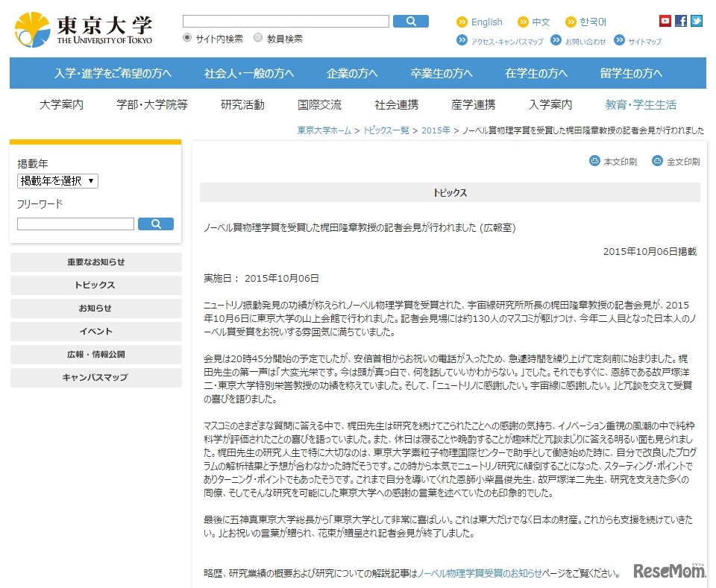Open the 入学・進学をご希望の方へ menu
Viewport: 716px width, 588px height.
113,73
